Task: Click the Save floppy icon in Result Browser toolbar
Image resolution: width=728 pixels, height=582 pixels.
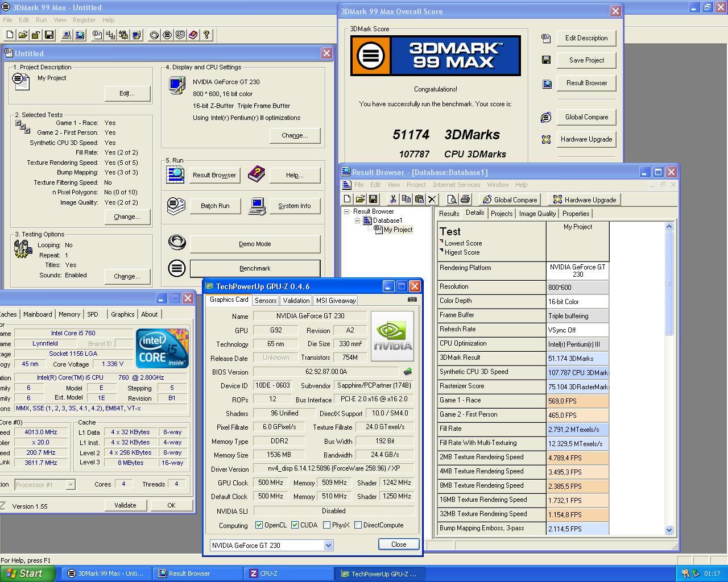Action: 373,199
